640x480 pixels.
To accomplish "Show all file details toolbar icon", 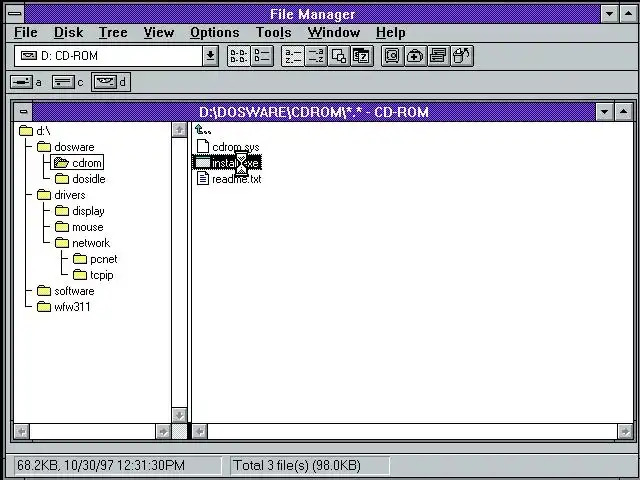I will (262, 56).
